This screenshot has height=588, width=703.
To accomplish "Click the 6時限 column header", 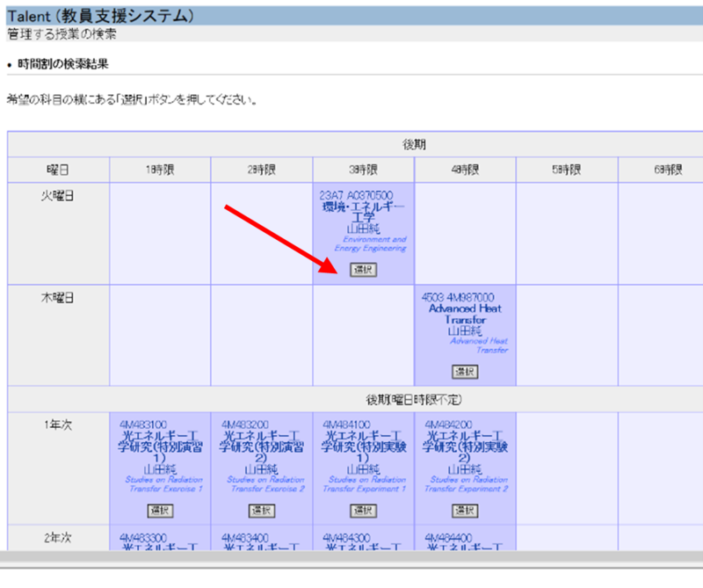I will tap(668, 170).
